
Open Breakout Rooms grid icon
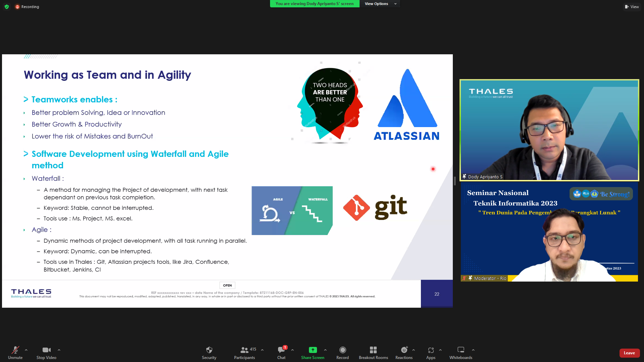(373, 350)
